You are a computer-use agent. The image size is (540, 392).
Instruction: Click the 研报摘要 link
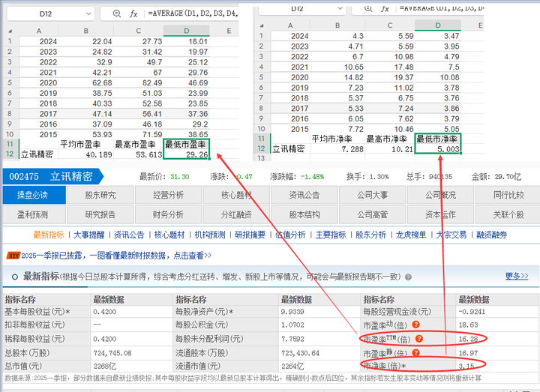click(250, 235)
